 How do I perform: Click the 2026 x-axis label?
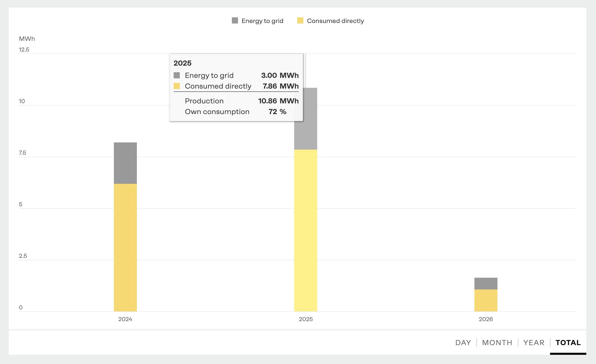point(486,319)
